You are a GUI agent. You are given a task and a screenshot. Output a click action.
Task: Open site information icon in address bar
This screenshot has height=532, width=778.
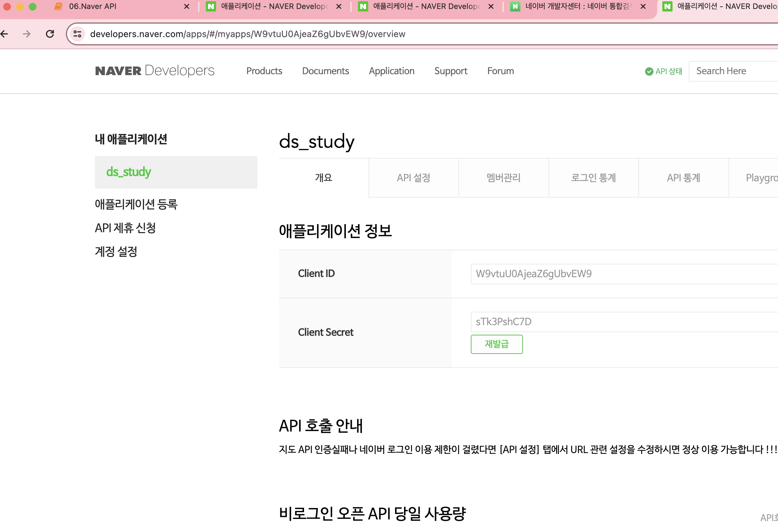tap(77, 34)
